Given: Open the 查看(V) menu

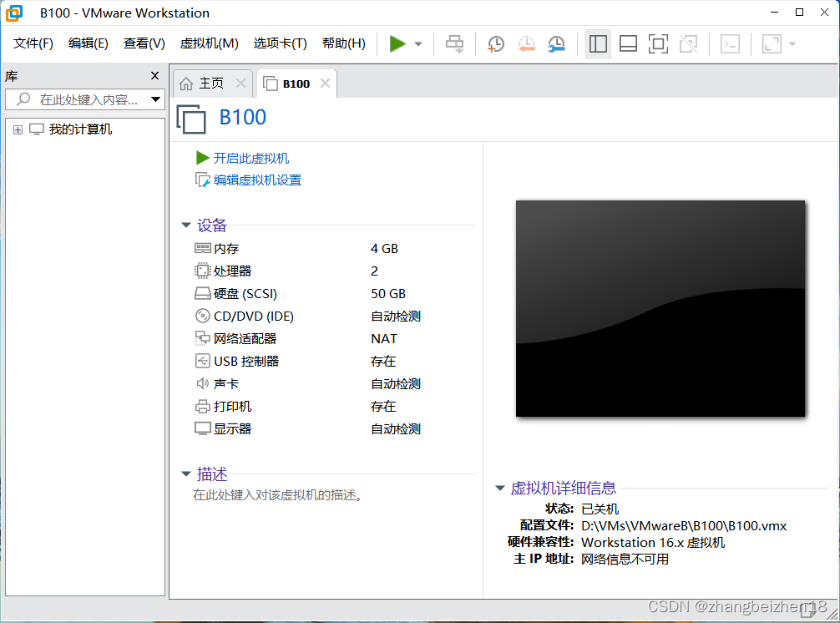Looking at the screenshot, I should click(x=144, y=43).
